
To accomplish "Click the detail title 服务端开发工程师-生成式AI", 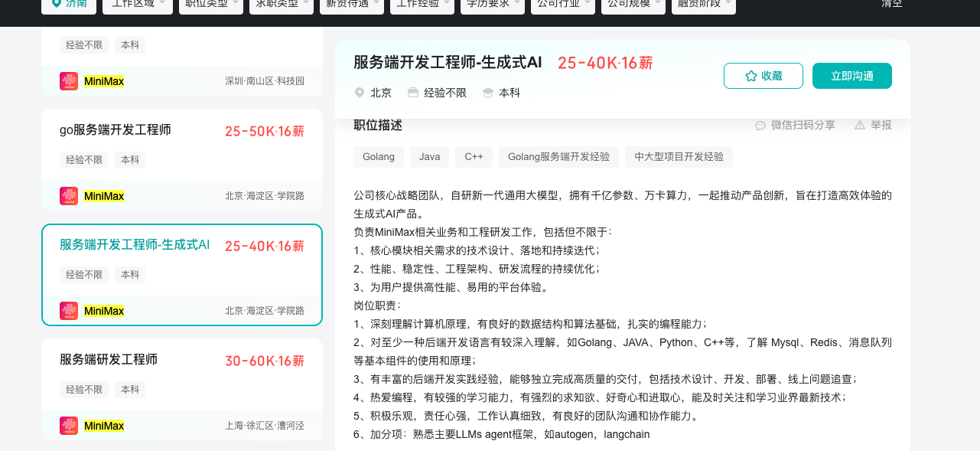I will tap(448, 62).
